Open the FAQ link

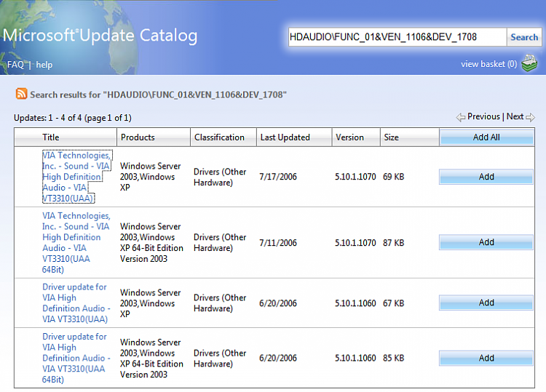click(16, 65)
